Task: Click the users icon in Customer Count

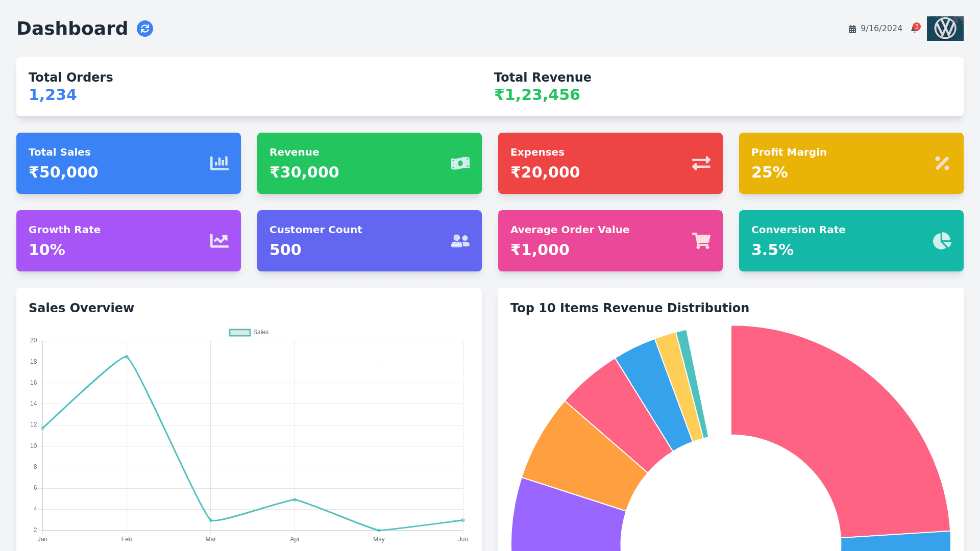Action: (x=460, y=241)
